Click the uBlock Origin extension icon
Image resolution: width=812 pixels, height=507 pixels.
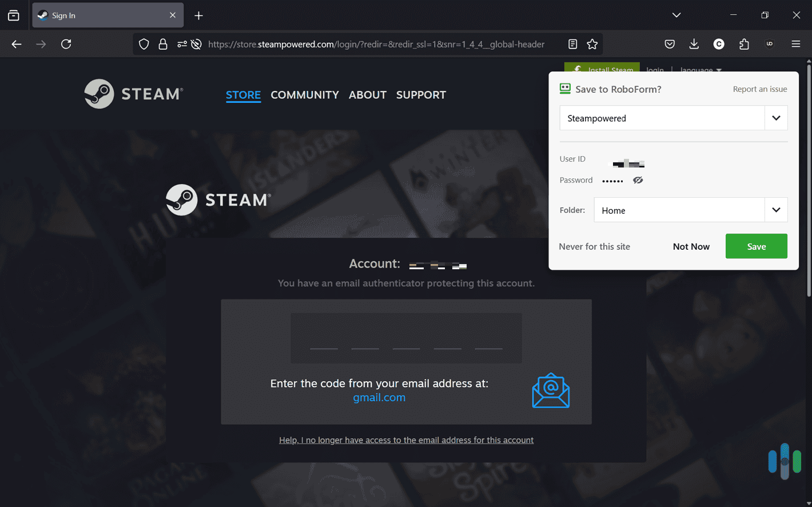(x=770, y=44)
